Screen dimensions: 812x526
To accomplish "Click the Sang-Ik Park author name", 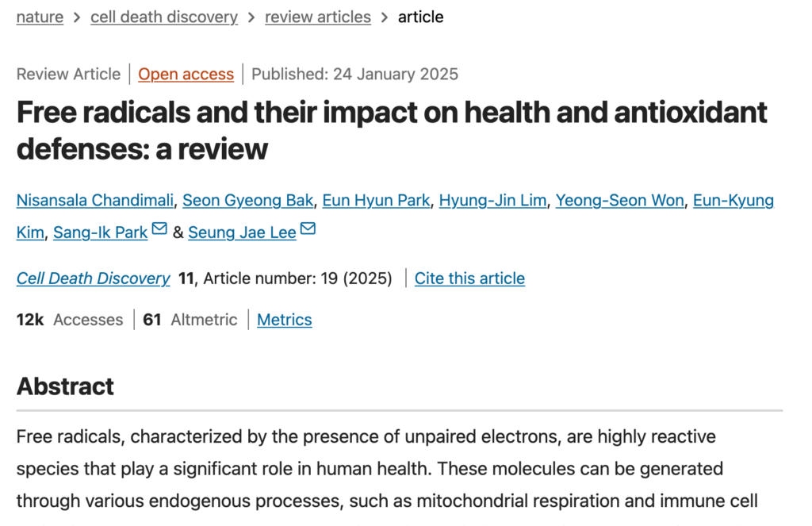I will pos(101,232).
